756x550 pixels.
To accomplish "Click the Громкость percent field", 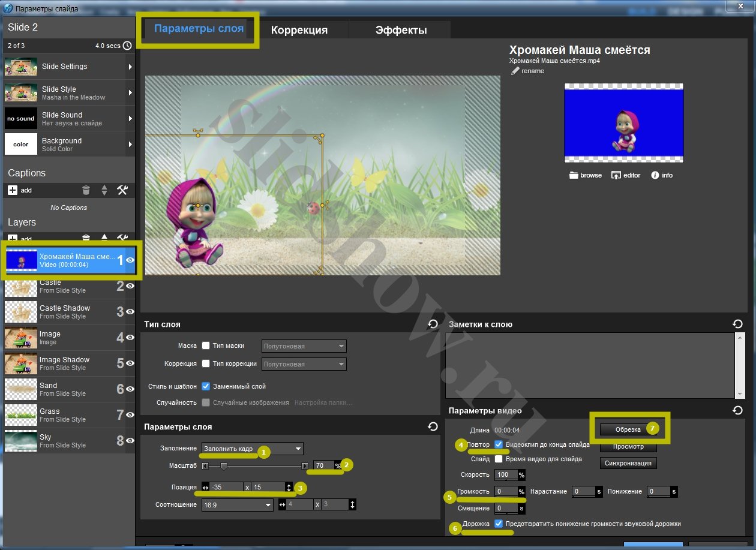I will click(506, 492).
